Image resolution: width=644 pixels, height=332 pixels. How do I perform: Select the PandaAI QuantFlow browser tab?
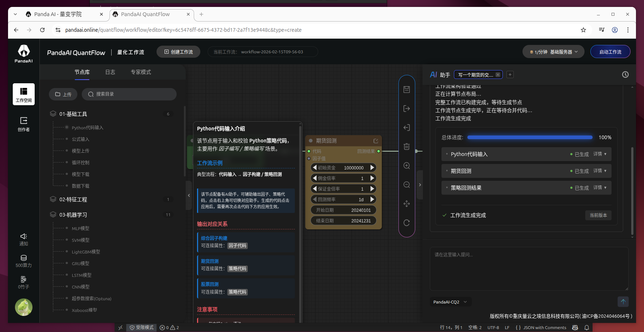pos(151,14)
